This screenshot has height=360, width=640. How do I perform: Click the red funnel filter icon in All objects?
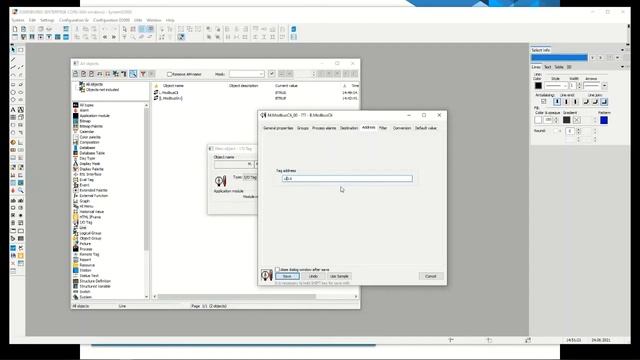point(143,74)
